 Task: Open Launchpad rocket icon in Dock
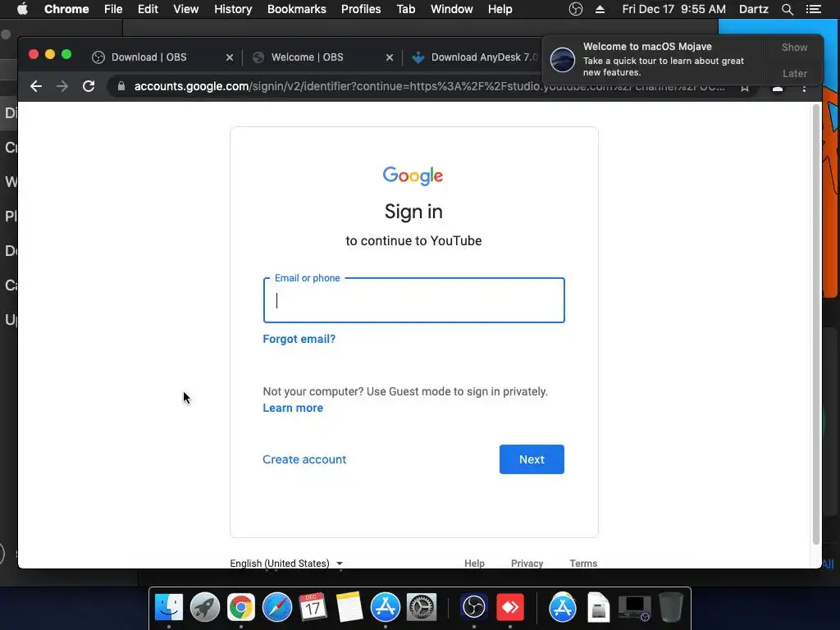(x=204, y=607)
